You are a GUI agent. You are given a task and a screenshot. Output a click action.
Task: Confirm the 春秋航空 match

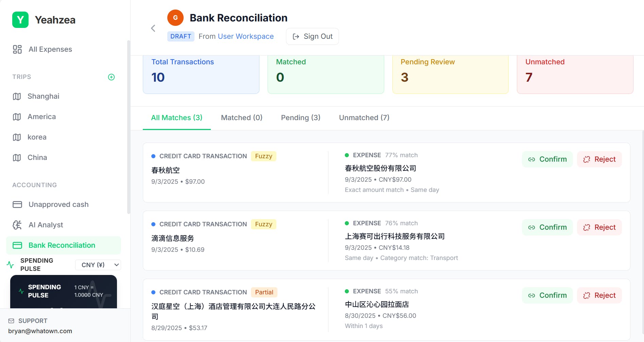pyautogui.click(x=547, y=159)
